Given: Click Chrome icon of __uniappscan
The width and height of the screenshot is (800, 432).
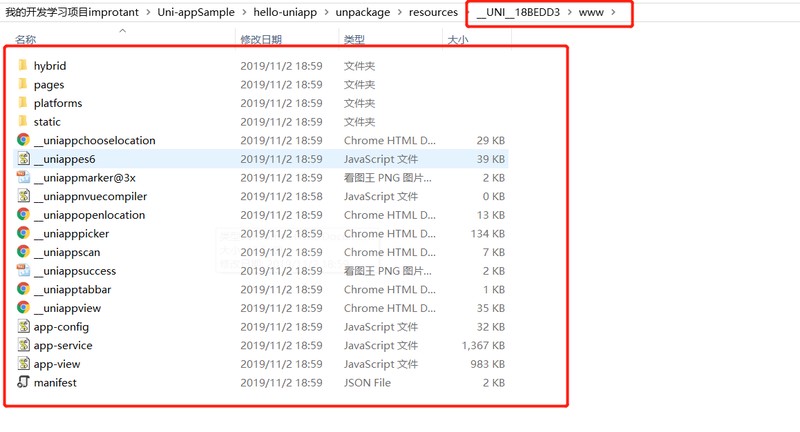Looking at the screenshot, I should coord(23,251).
